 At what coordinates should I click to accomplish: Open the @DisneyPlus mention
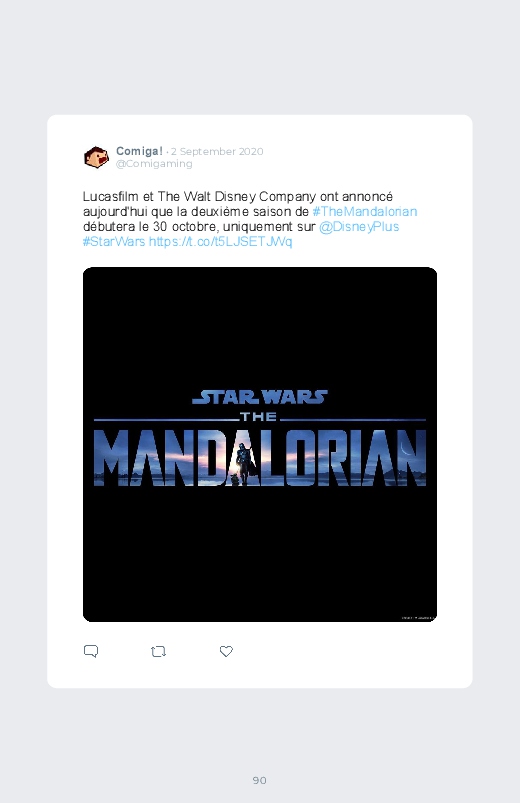(359, 226)
